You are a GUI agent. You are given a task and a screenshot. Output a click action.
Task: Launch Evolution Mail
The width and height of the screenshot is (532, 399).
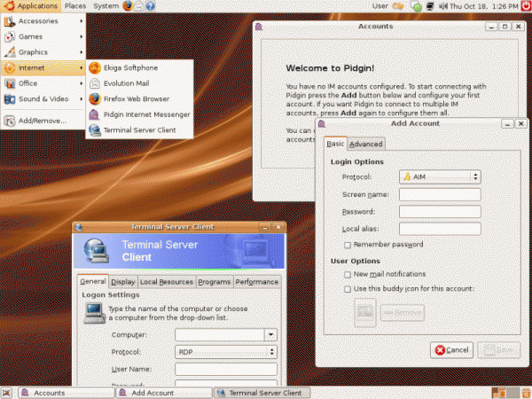point(139,83)
